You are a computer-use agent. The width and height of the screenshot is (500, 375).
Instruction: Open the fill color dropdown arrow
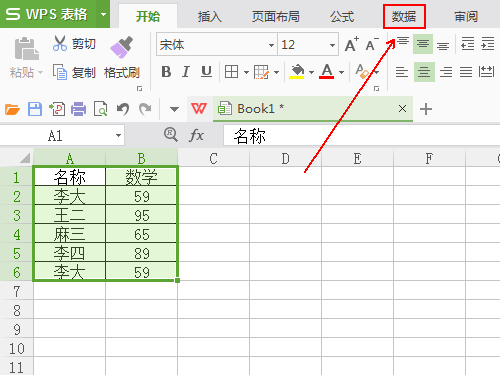click(x=311, y=72)
